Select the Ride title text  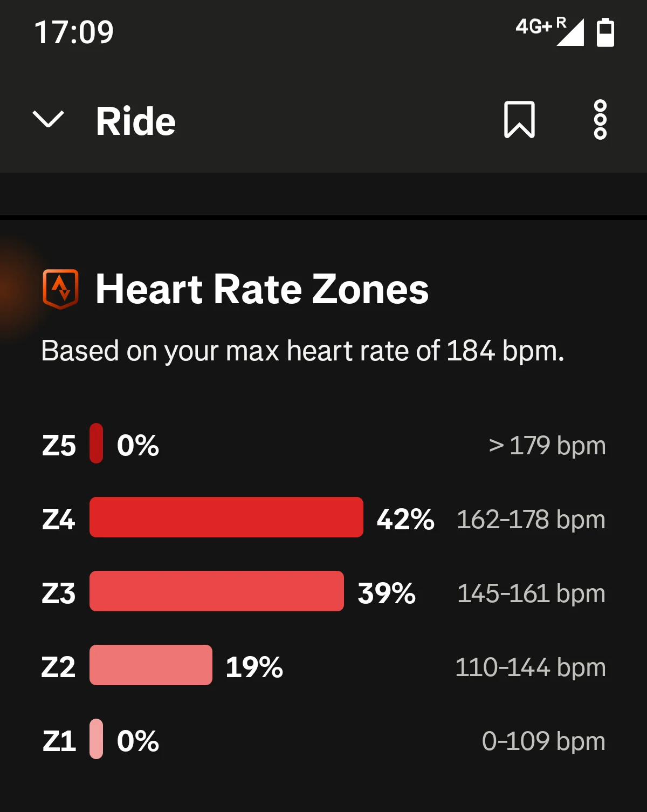pyautogui.click(x=136, y=121)
